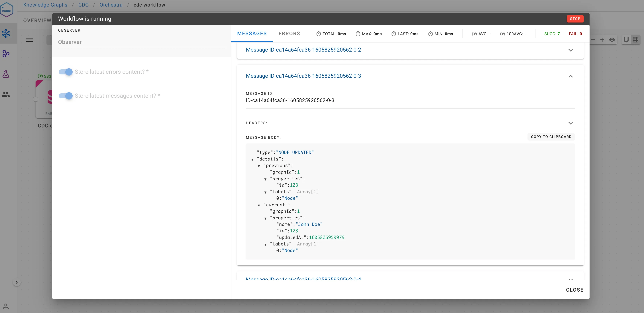Check the CDC component checkbox on canvas

36,99
